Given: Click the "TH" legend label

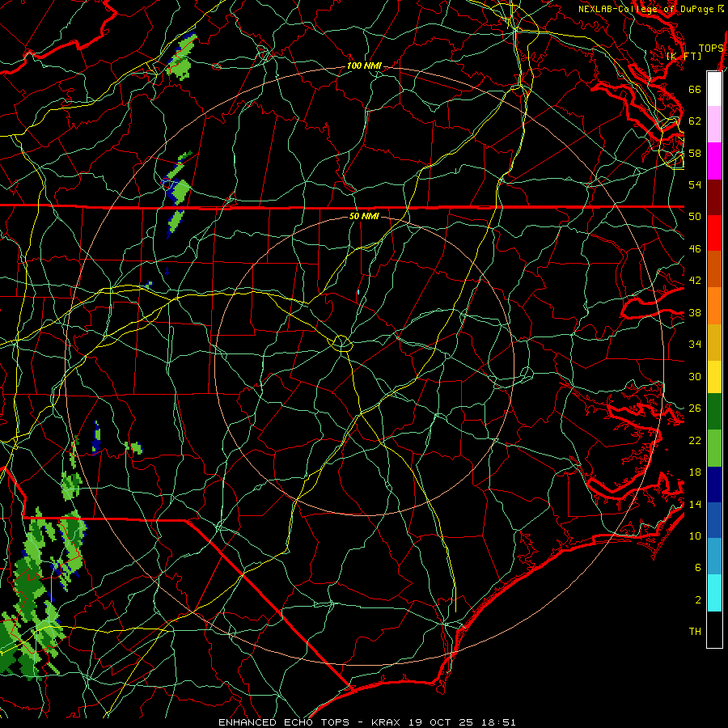Looking at the screenshot, I should 695,632.
